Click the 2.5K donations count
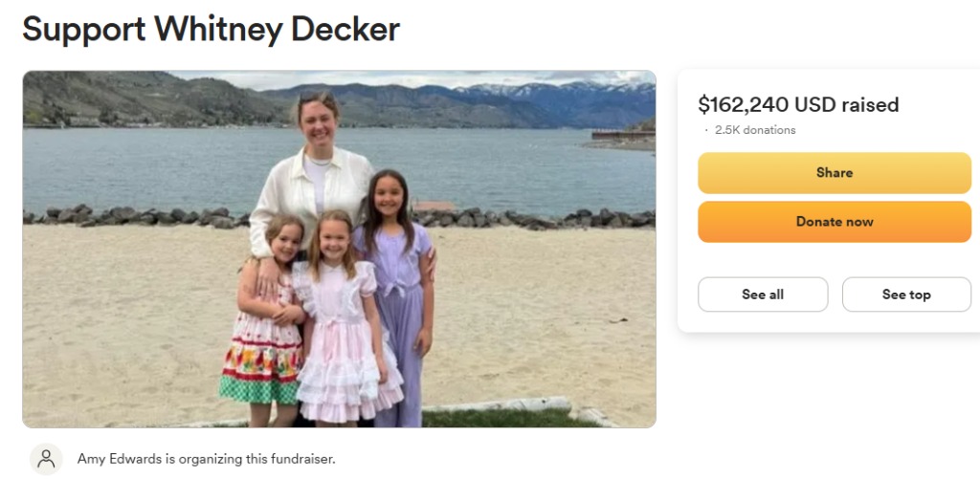This screenshot has height=480, width=980. point(756,130)
